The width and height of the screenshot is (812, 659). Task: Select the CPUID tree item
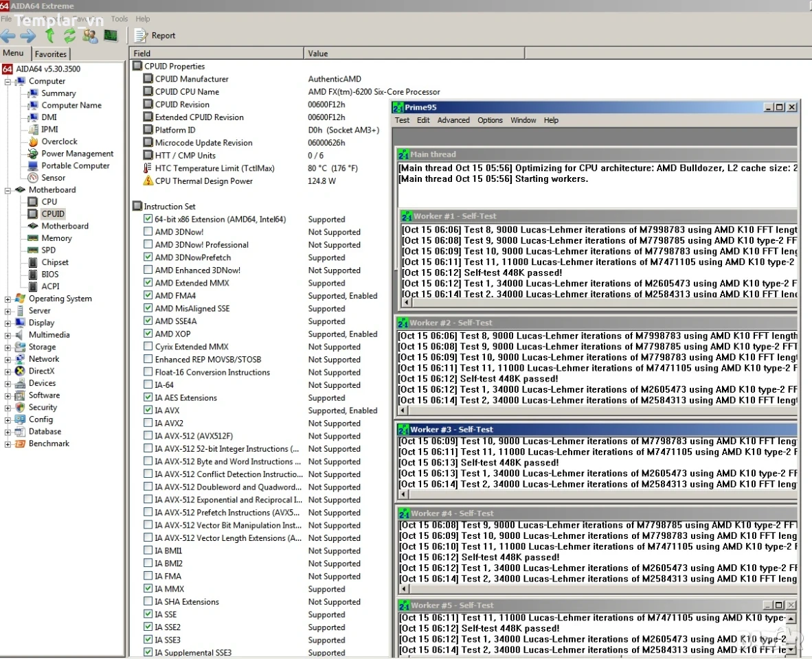tap(53, 213)
